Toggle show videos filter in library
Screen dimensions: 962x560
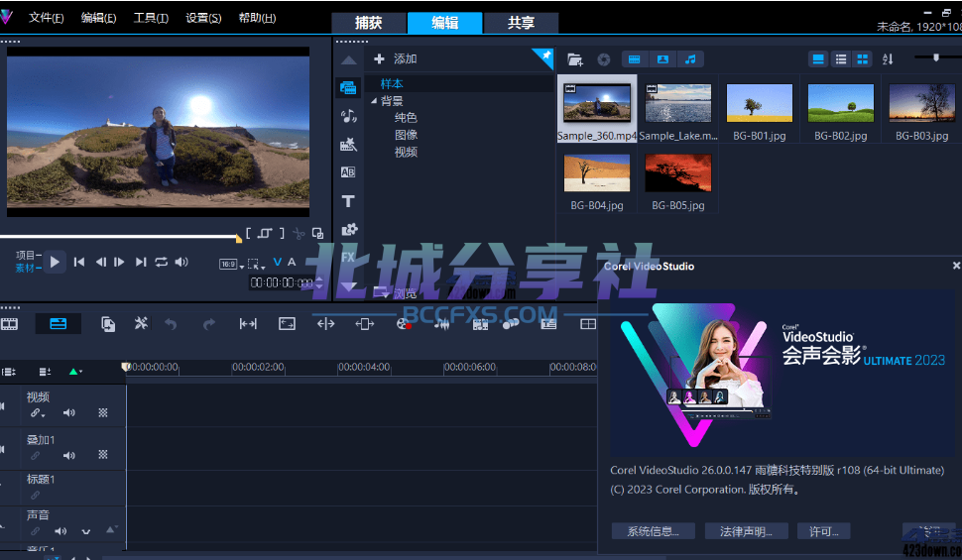point(635,59)
